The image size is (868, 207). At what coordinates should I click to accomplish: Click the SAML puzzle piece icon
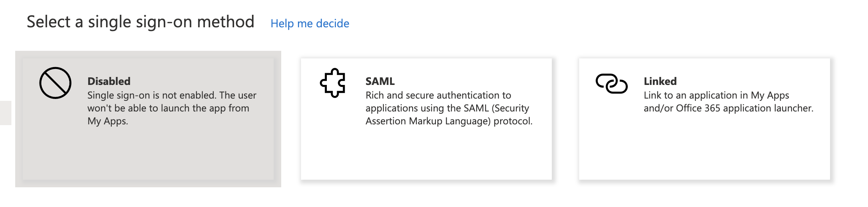pos(333,83)
